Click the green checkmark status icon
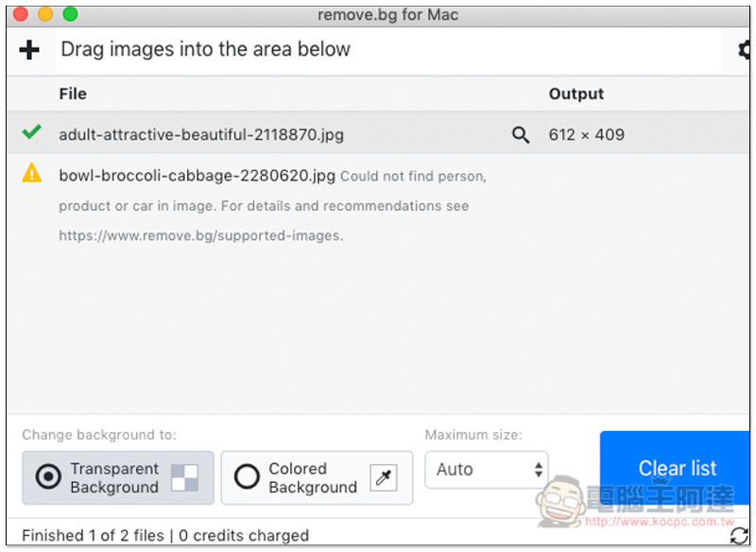 click(x=32, y=131)
